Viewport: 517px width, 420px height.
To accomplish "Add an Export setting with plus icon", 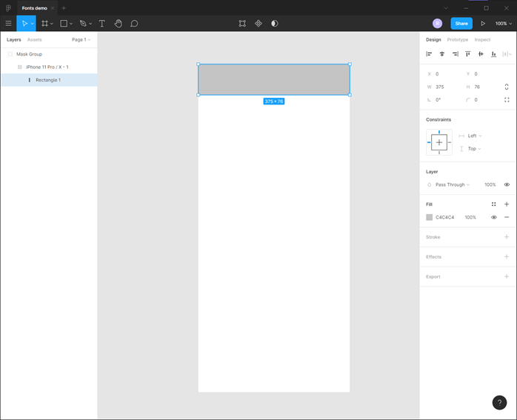I will click(x=507, y=276).
